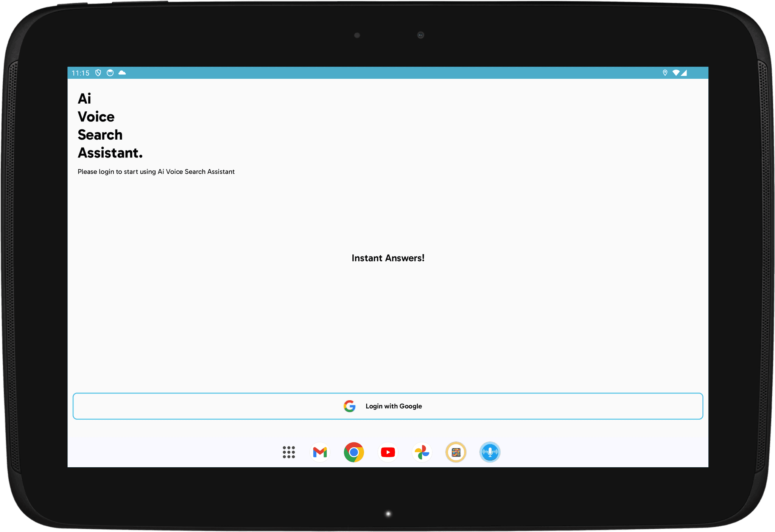
Task: Launch the blue microphone voice assistant icon
Action: click(490, 452)
